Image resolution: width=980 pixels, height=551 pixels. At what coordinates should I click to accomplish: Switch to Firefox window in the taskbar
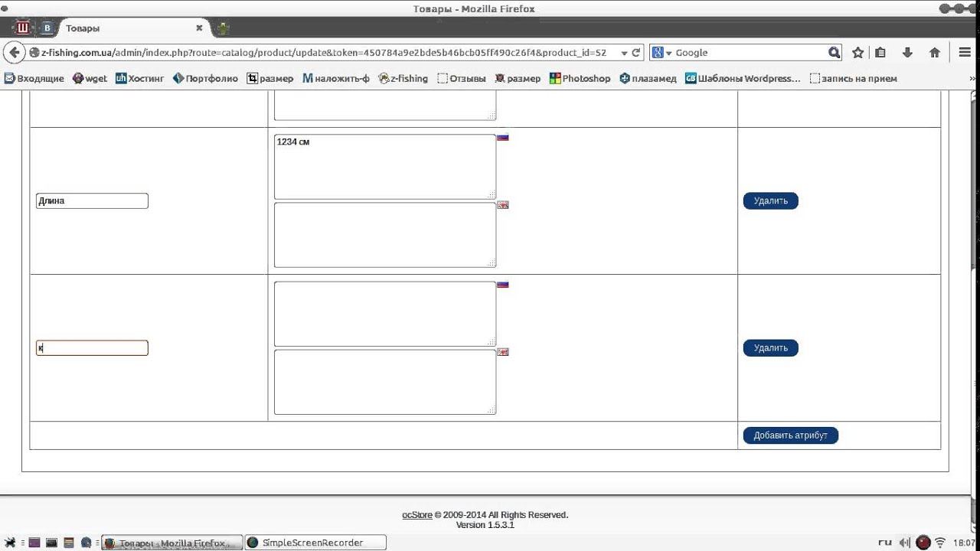172,543
